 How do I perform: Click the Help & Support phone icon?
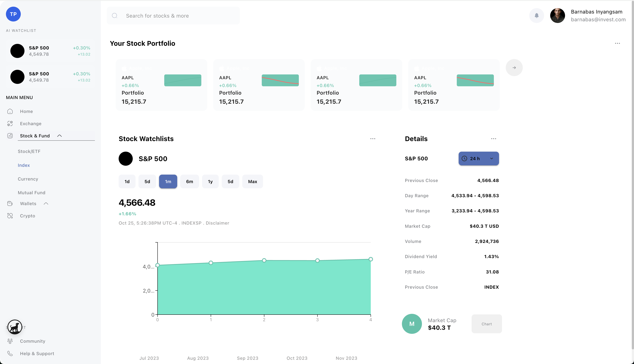[x=10, y=353]
